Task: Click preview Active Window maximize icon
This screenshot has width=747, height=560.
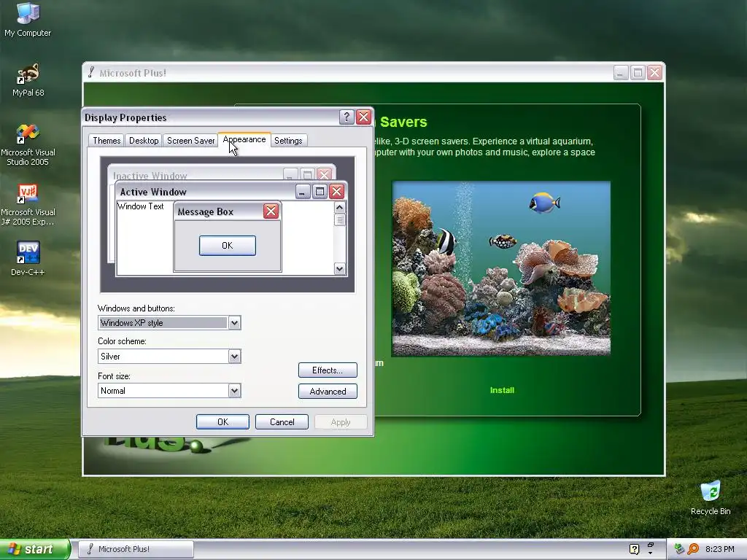Action: tap(320, 192)
